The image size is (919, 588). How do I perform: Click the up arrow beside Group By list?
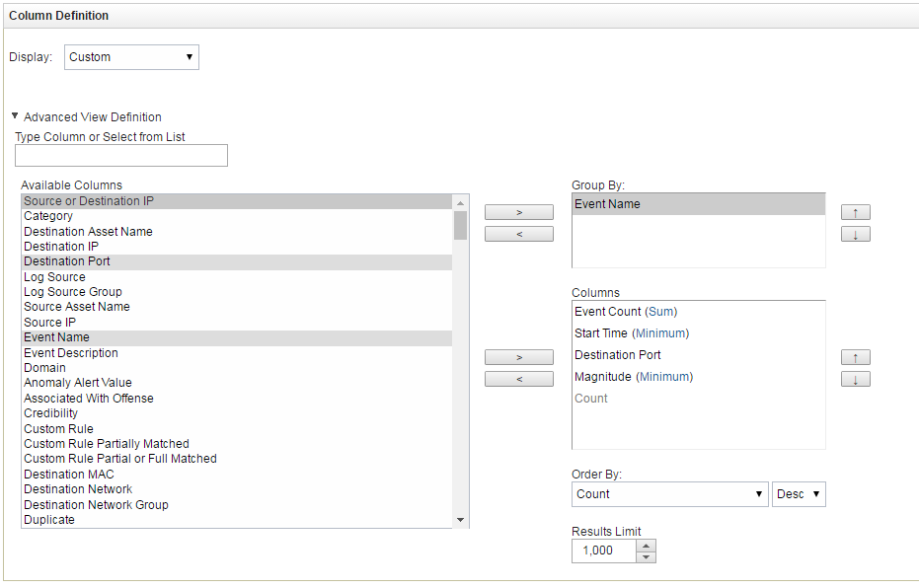(855, 211)
